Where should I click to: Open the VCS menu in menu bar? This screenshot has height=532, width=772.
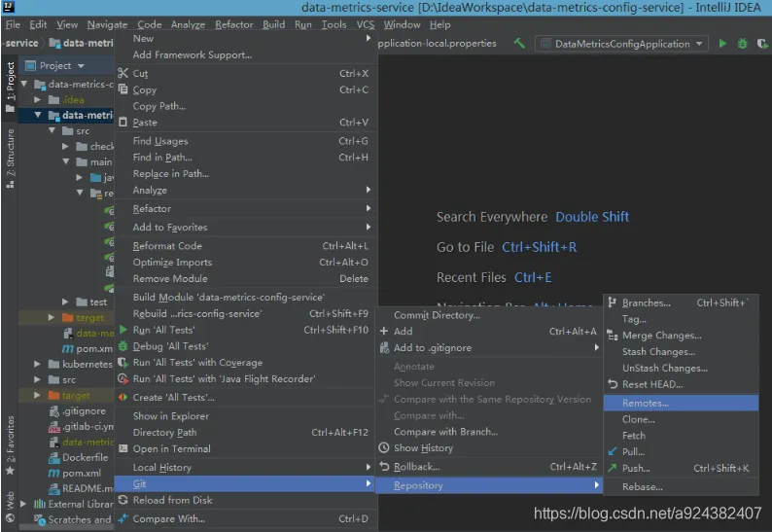point(365,24)
